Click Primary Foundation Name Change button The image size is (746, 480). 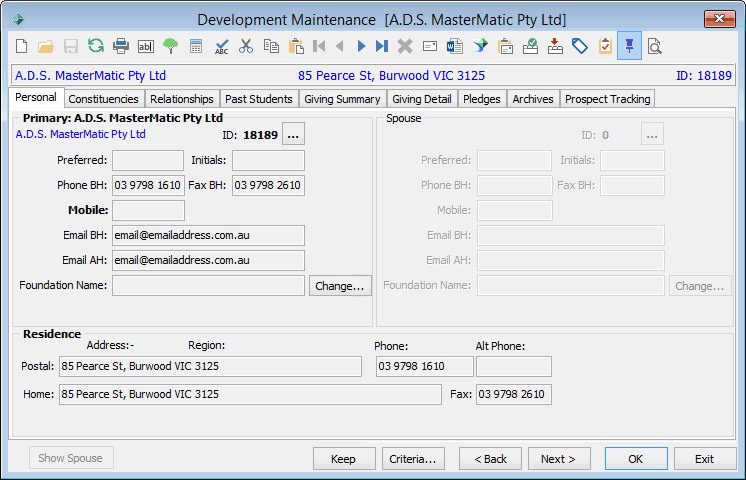pos(340,285)
